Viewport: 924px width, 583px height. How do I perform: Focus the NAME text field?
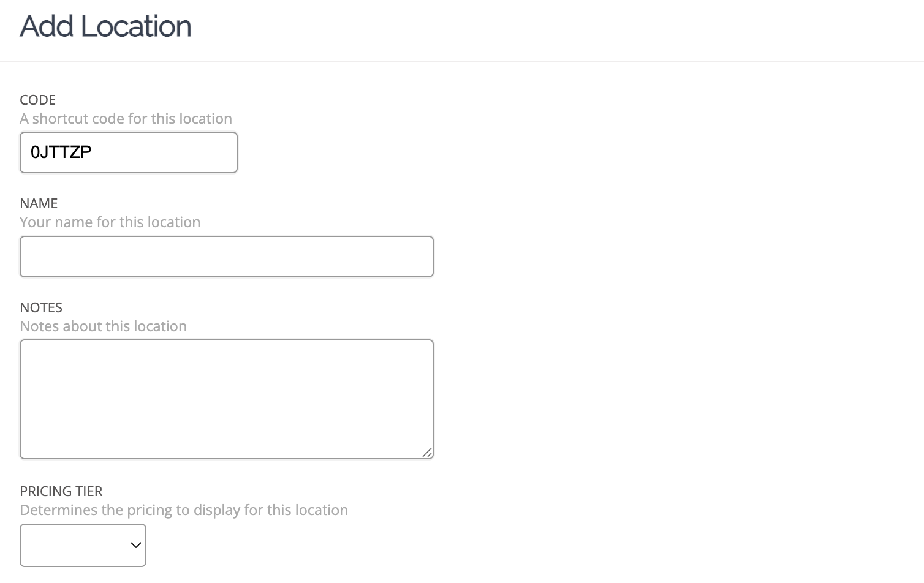[x=227, y=257]
